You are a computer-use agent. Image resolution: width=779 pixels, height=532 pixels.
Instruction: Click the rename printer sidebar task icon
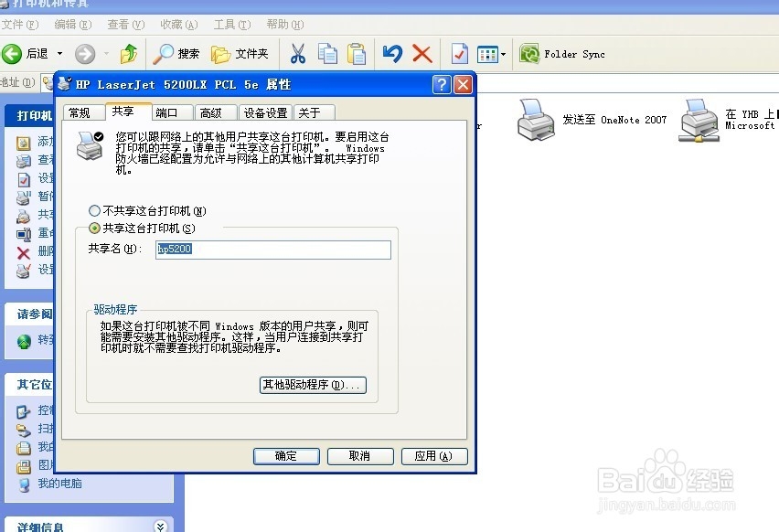24,233
